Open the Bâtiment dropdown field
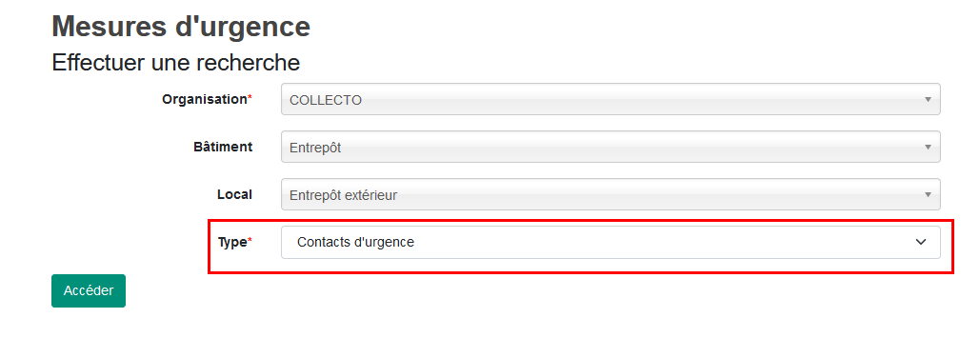 tap(610, 147)
